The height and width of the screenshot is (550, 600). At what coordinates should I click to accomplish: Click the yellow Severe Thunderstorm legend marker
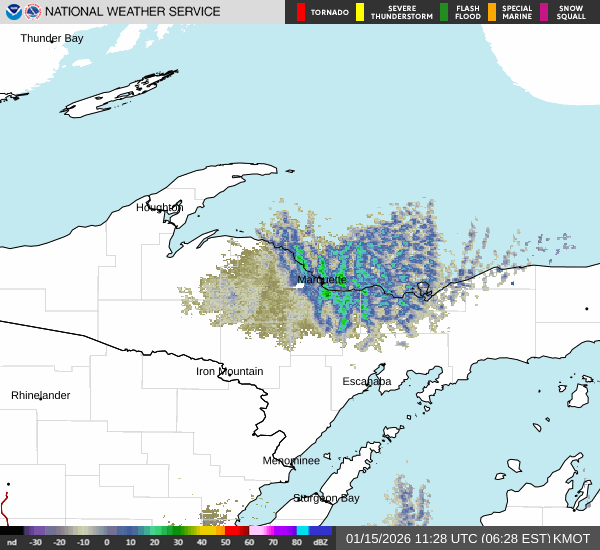tap(359, 12)
